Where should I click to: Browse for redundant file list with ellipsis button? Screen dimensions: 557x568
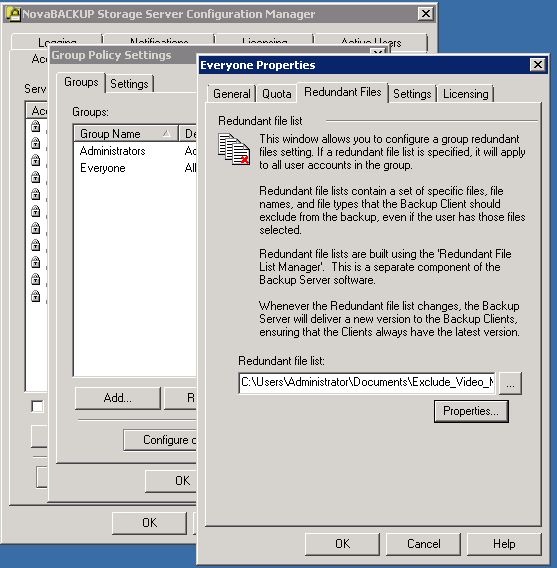(x=510, y=383)
